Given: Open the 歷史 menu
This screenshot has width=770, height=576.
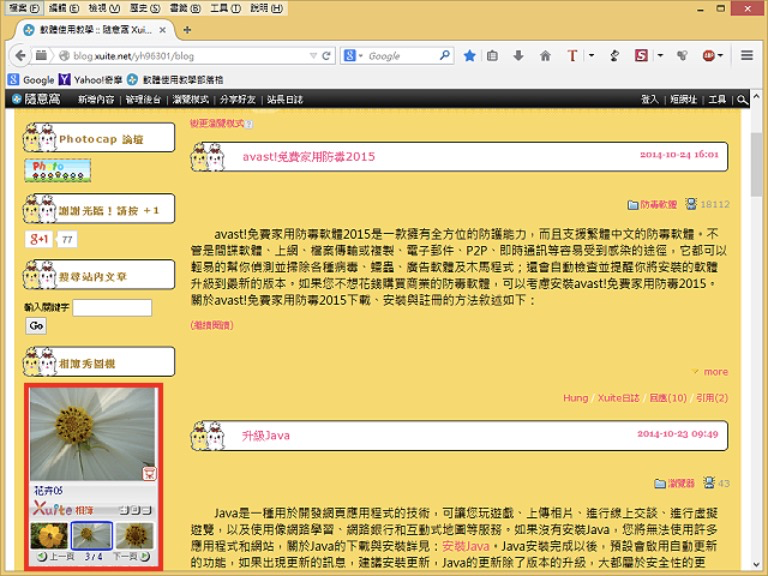Looking at the screenshot, I should [145, 8].
